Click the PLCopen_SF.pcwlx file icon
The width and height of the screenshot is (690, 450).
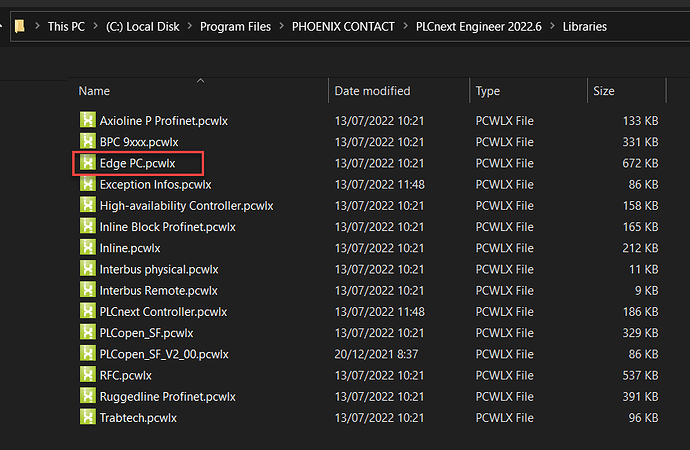pos(88,332)
